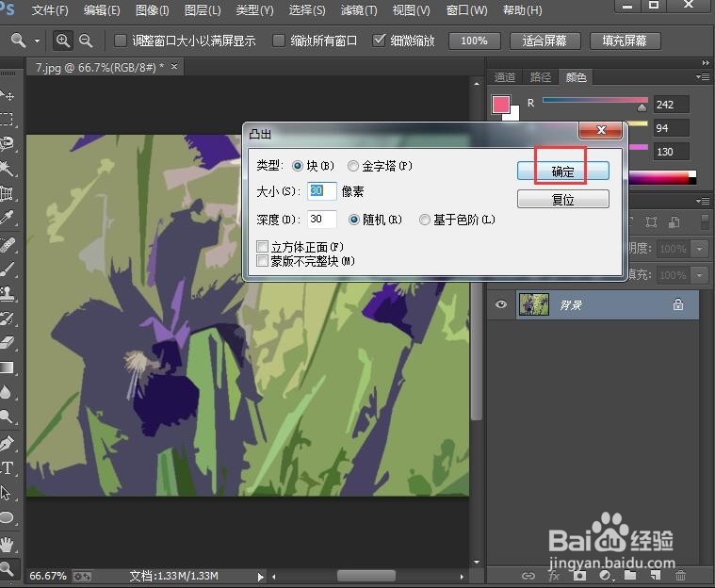Open color panel flyout menu
The width and height of the screenshot is (715, 588).
702,76
